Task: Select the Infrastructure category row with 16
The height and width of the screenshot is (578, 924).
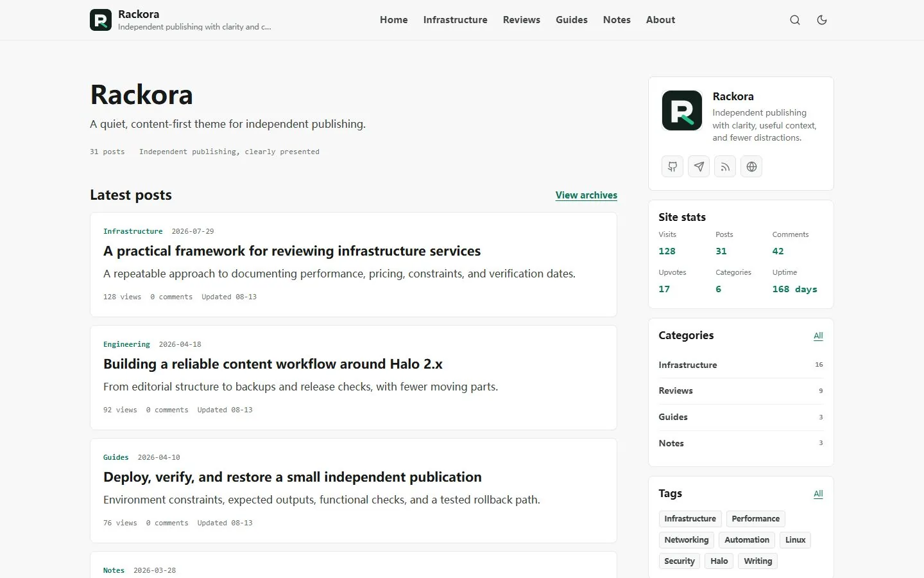Action: 741,365
